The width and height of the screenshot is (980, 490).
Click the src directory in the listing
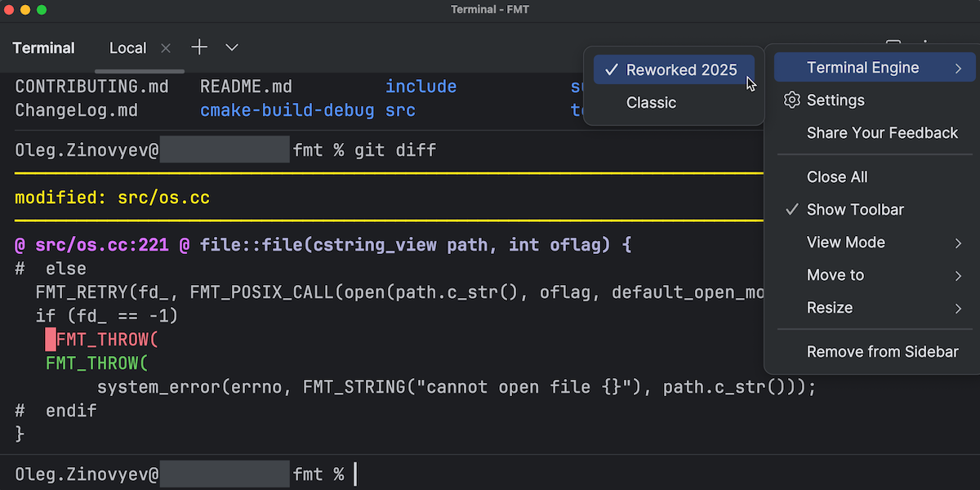click(400, 110)
